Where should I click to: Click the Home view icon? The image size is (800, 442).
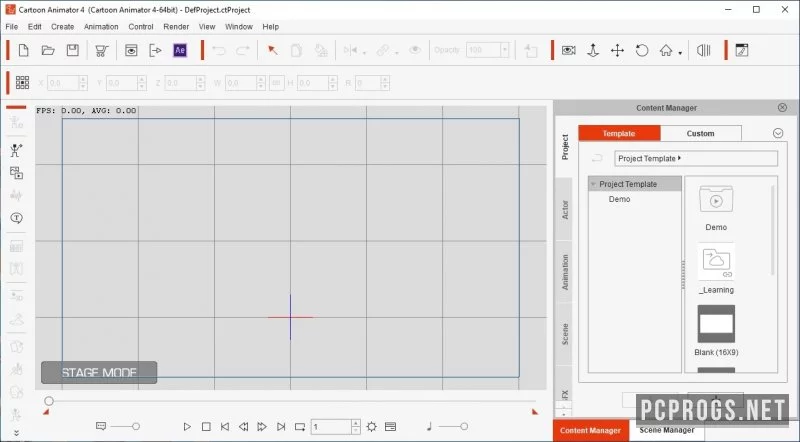tap(666, 50)
